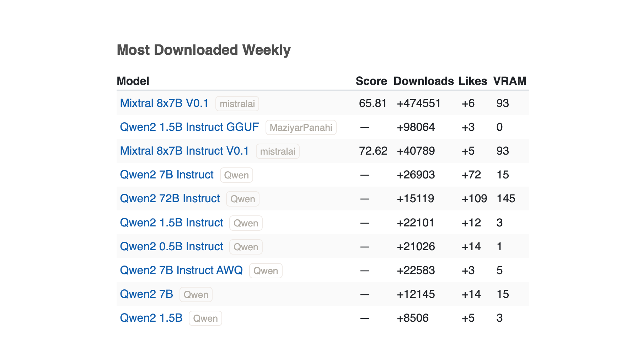Click Qwen tag next to Qwen2 1.5B Instruct
This screenshot has width=637, height=364.
click(246, 223)
